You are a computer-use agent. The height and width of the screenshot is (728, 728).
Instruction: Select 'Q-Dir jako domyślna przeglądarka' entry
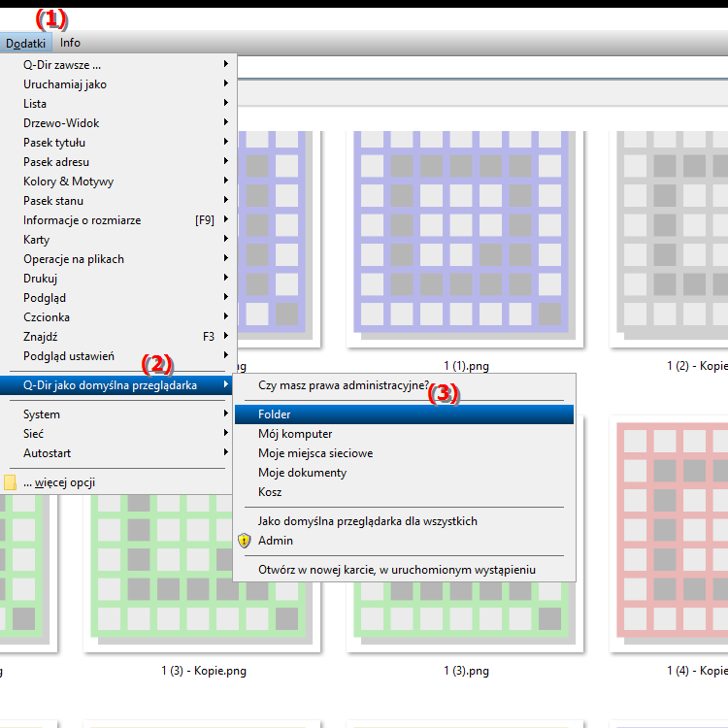(116, 385)
